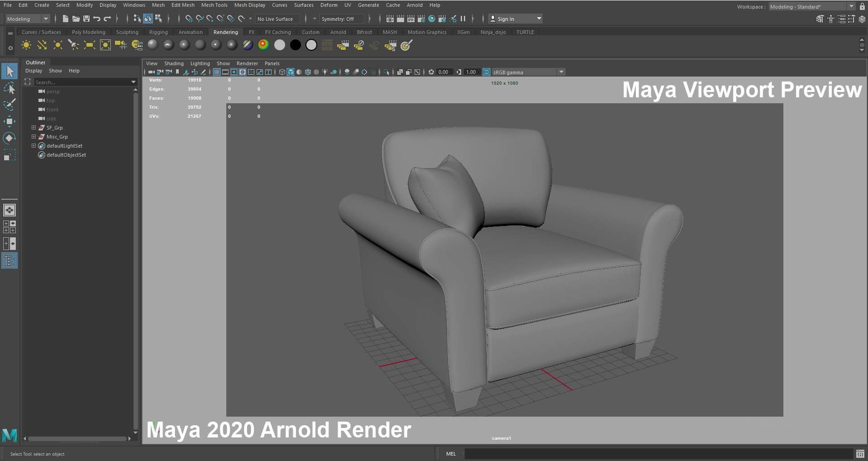The width and height of the screenshot is (868, 461).
Task: Activate the Paint Selection tool
Action: (x=10, y=105)
